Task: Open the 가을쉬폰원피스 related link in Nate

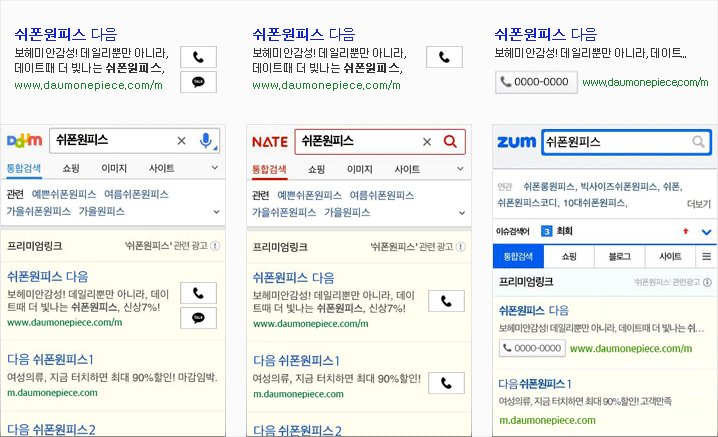Action: 284,213
